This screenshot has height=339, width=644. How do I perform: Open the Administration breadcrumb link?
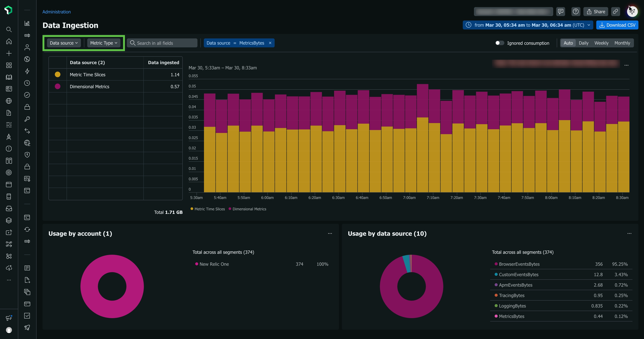[x=56, y=12]
